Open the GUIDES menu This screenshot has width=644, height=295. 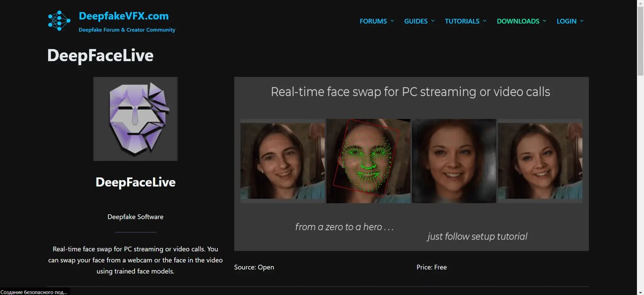coord(416,21)
